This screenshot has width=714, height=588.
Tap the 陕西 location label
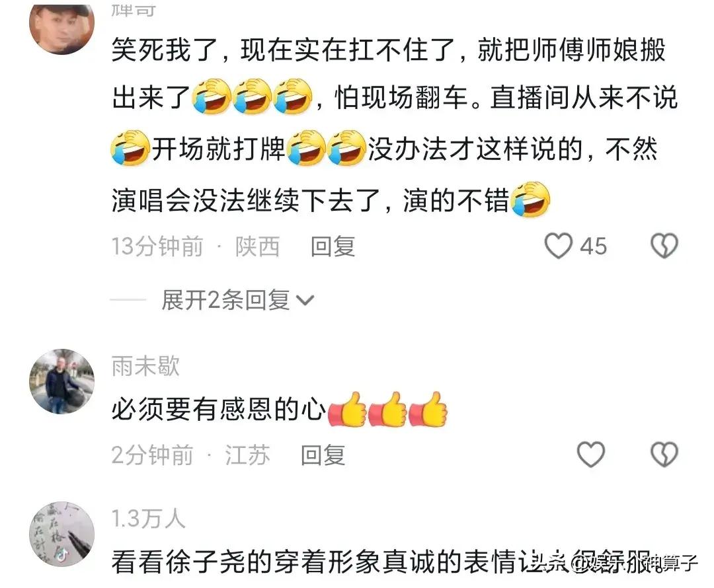click(257, 246)
